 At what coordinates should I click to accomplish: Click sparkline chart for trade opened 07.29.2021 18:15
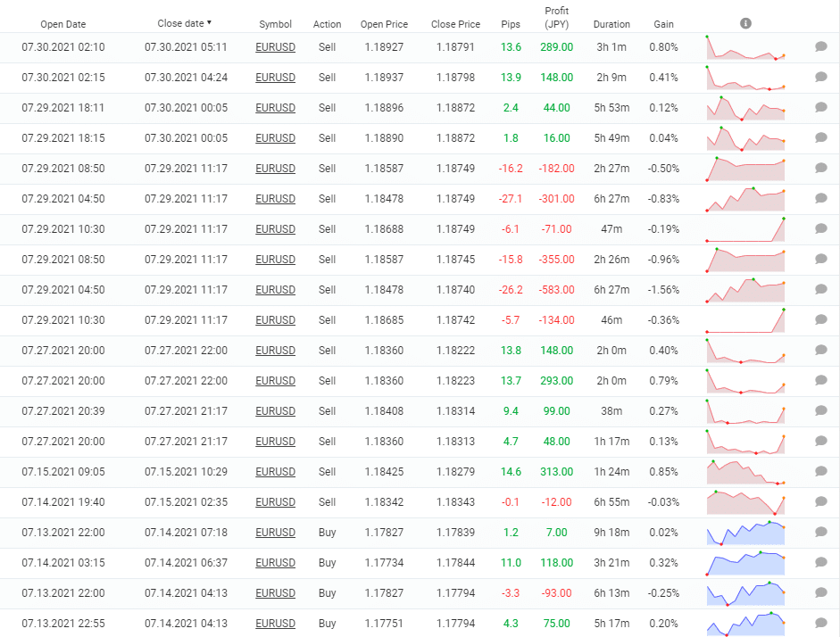pyautogui.click(x=745, y=138)
